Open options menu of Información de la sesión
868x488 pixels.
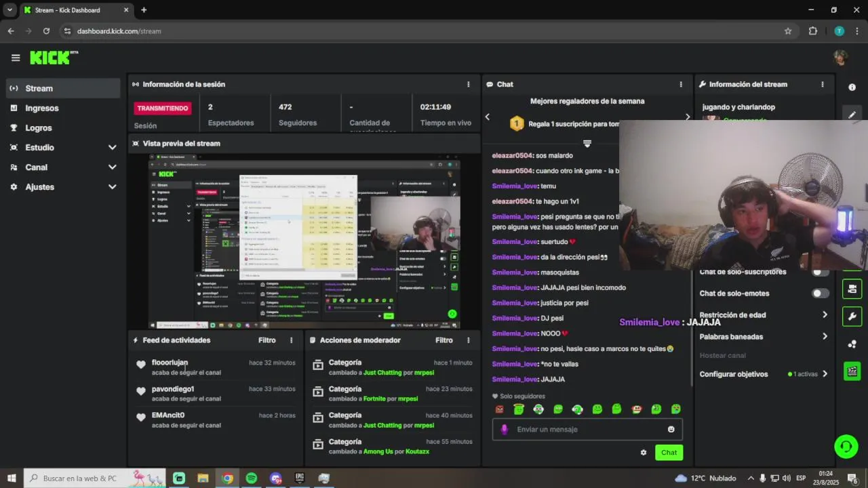468,84
